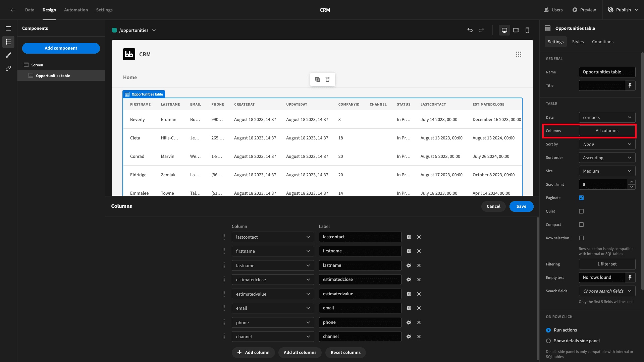Open the Sort order Ascending dropdown
Viewport: 644px width, 362px height.
pos(607,158)
